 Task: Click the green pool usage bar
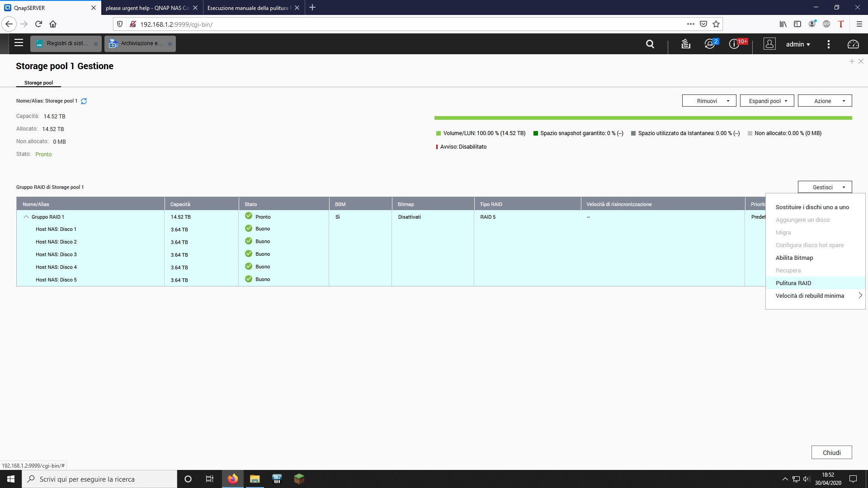[643, 118]
